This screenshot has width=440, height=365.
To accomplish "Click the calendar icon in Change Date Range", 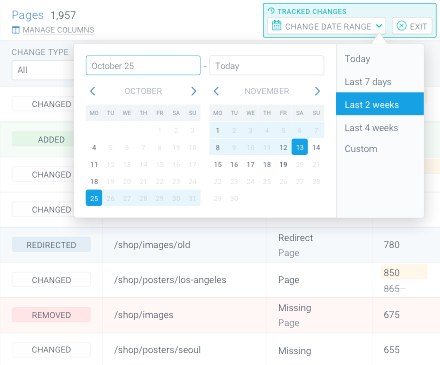I will coord(277,25).
